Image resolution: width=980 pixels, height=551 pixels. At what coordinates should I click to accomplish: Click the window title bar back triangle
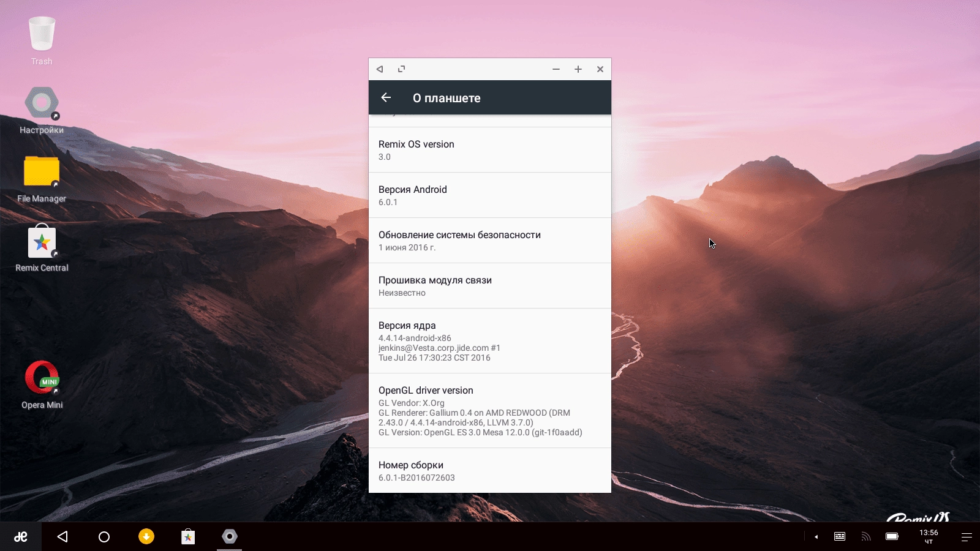coord(380,69)
